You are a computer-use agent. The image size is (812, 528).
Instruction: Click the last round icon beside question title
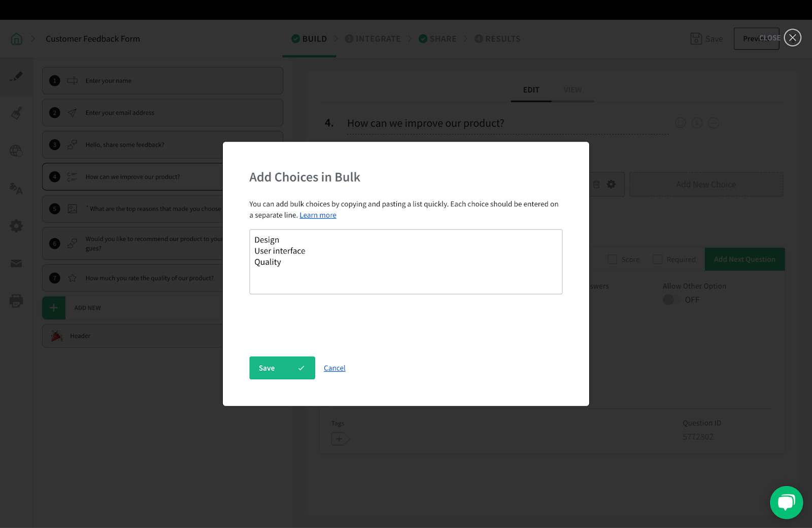coord(714,123)
